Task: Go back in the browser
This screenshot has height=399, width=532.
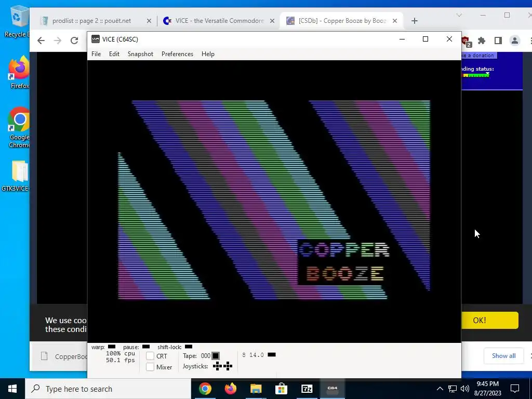Action: click(41, 41)
